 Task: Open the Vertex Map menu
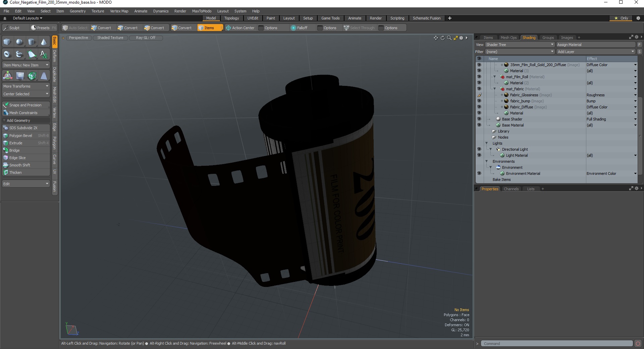(x=119, y=11)
